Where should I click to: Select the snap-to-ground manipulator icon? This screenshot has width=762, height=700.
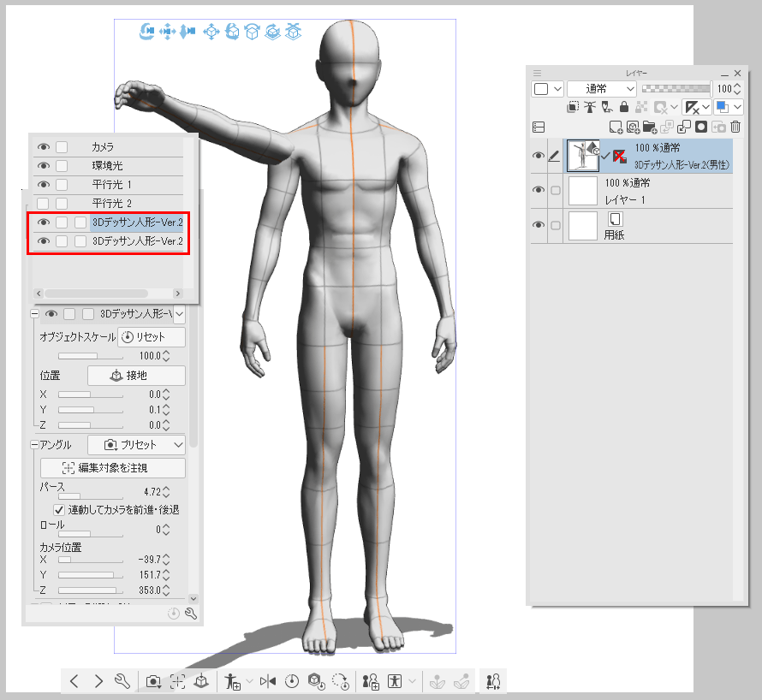pos(293,32)
